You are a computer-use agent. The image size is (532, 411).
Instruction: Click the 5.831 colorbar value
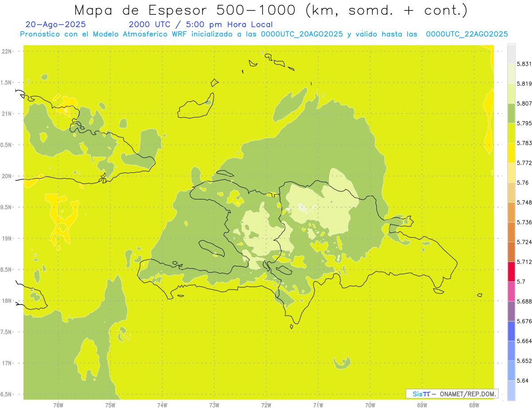(x=524, y=64)
